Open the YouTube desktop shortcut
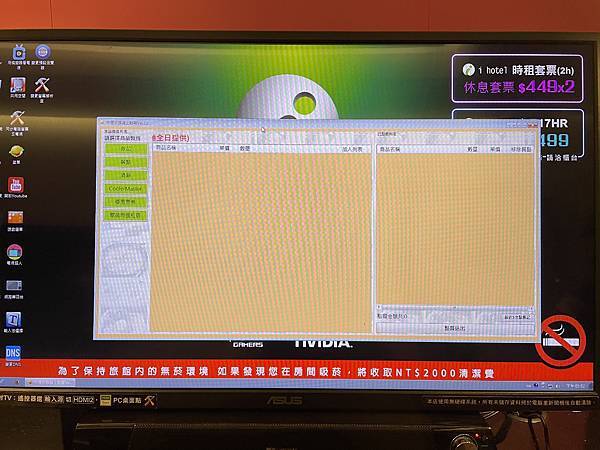Image resolution: width=600 pixels, height=450 pixels. (x=16, y=185)
